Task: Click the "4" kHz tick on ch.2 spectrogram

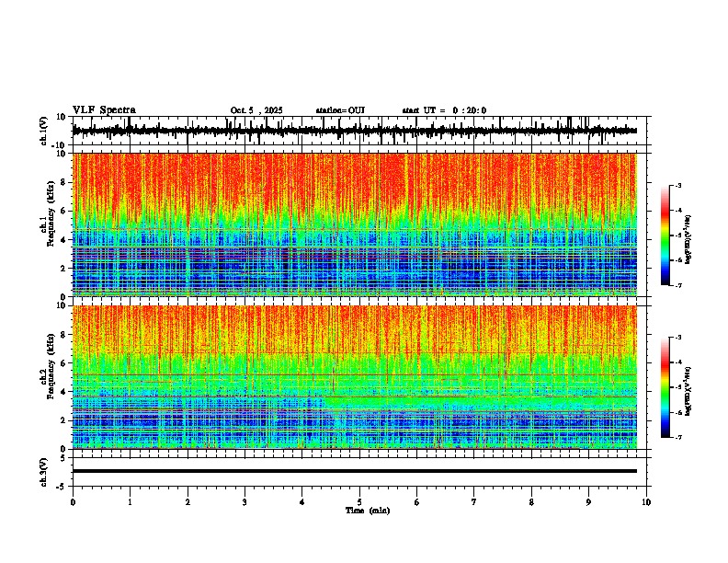Action: (x=63, y=392)
